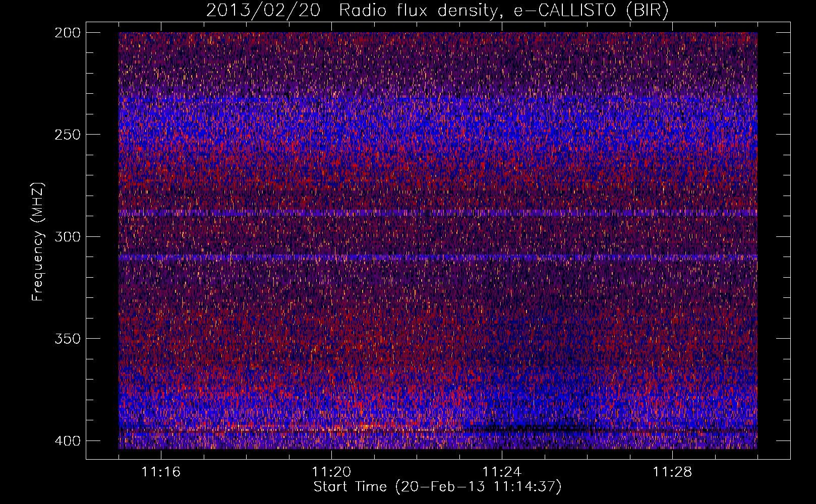The width and height of the screenshot is (816, 504).
Task: Click the plot title "2013/02/20 Radio flux density, e-CALLISTO (BIR)"
Action: point(437,11)
